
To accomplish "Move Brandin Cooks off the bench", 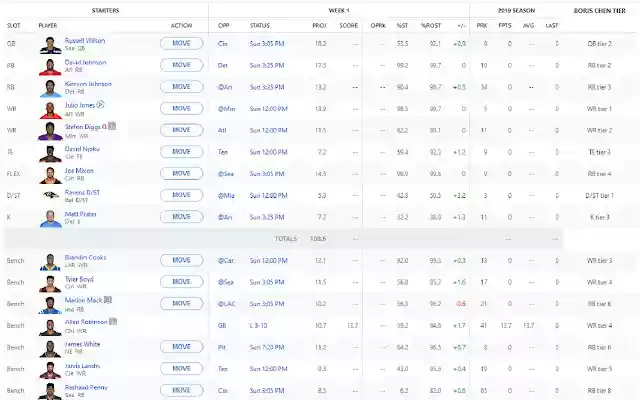I will tap(182, 260).
